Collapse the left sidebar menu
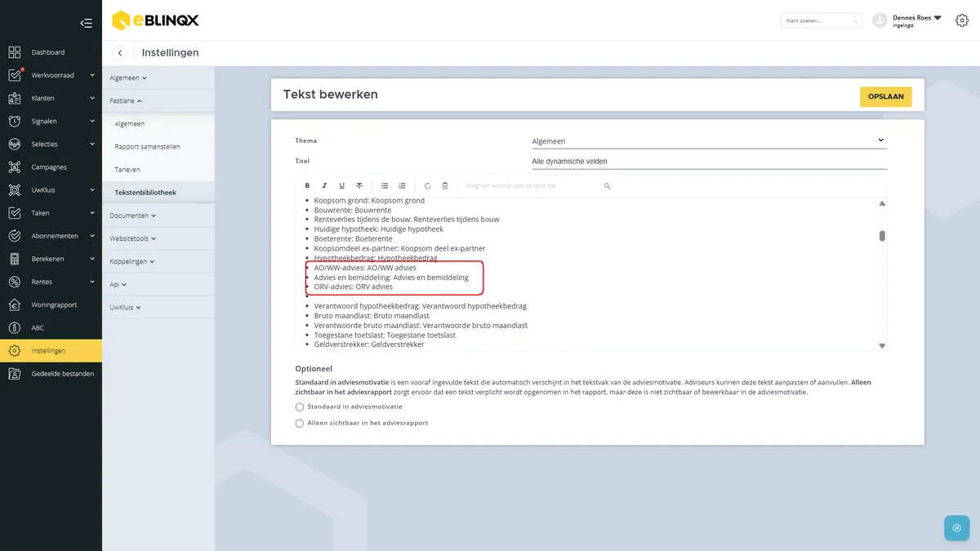Screen dimensions: 980x551 click(x=86, y=23)
